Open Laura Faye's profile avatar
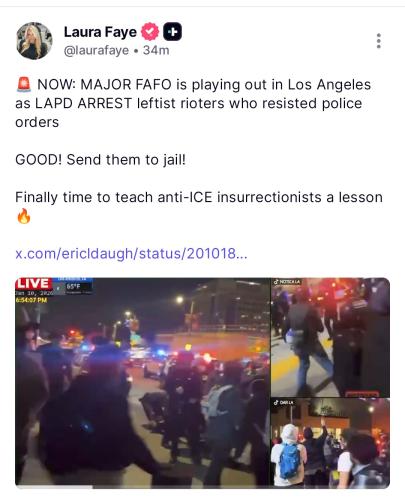The image size is (405, 500). pyautogui.click(x=34, y=41)
